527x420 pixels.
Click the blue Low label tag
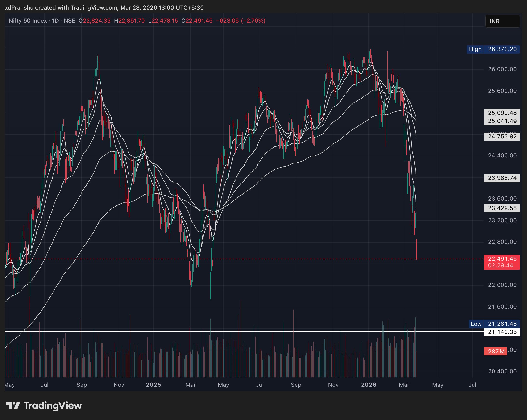click(476, 324)
